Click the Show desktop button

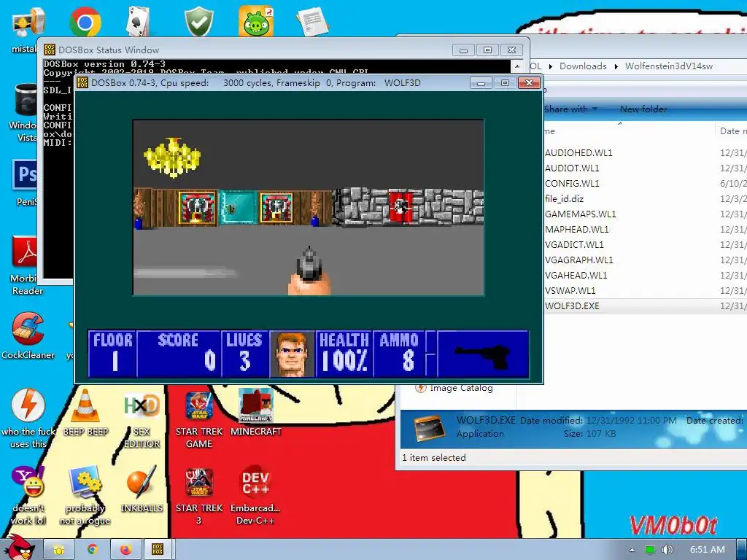coord(742,550)
